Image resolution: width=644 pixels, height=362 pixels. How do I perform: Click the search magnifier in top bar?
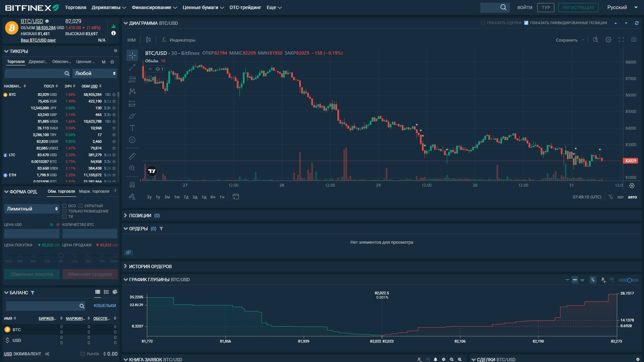coord(503,7)
